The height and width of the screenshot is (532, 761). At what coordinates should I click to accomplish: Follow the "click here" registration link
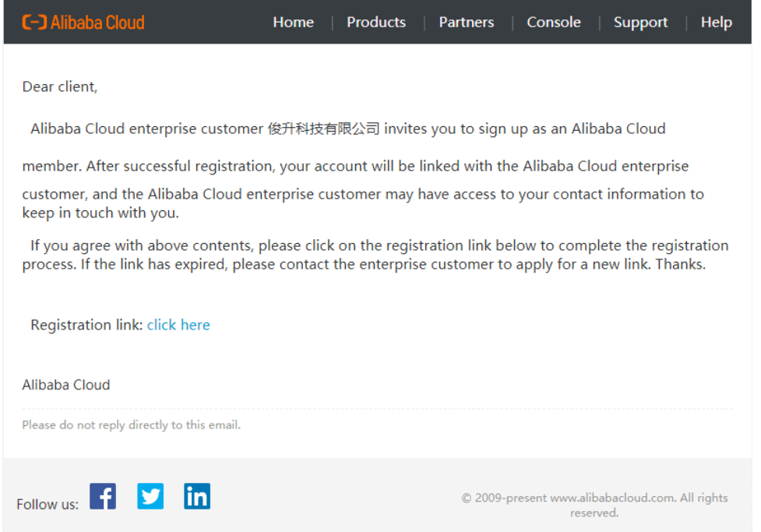tap(178, 325)
